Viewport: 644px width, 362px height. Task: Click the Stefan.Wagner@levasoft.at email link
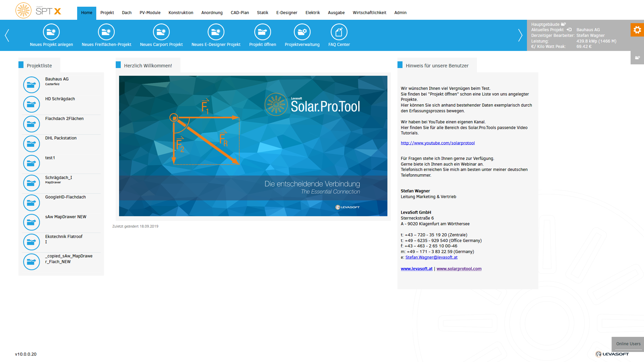[x=431, y=257]
